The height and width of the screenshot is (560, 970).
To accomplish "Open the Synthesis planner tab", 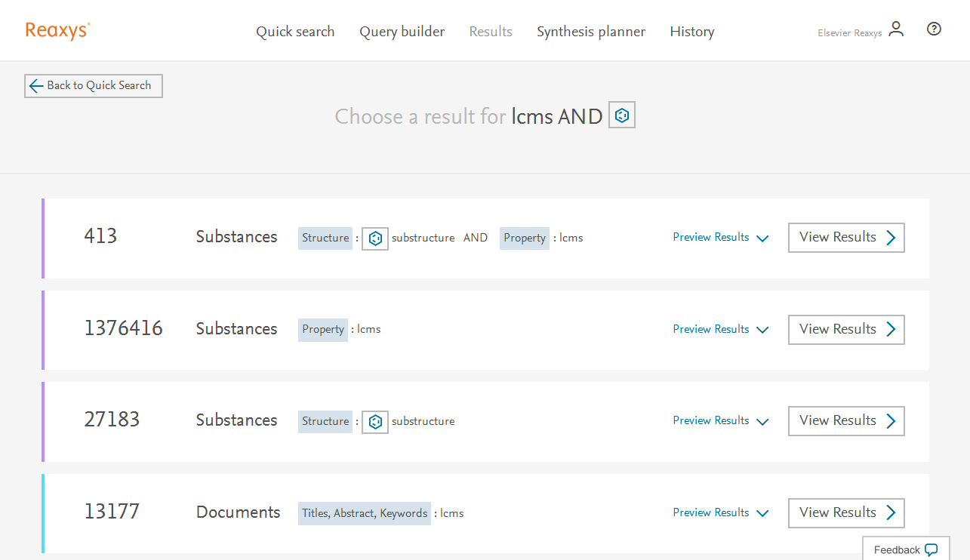I will tap(591, 32).
